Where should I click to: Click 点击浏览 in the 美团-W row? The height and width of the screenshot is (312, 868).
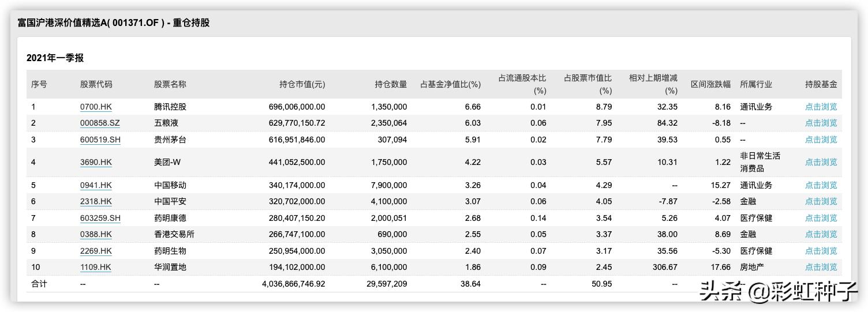[821, 162]
